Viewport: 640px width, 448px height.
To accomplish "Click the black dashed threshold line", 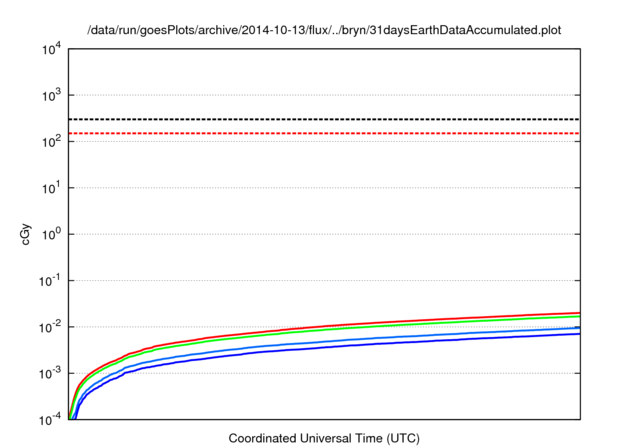I will 324,119.
